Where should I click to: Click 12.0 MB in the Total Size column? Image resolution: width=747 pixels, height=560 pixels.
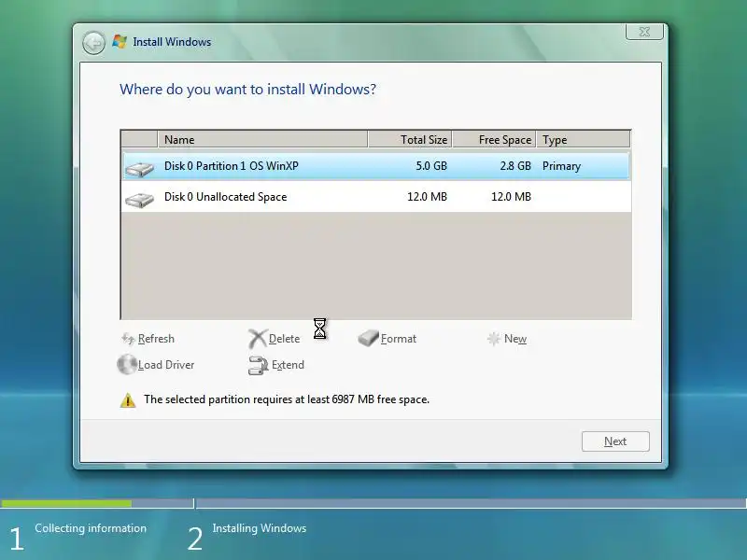(x=427, y=197)
